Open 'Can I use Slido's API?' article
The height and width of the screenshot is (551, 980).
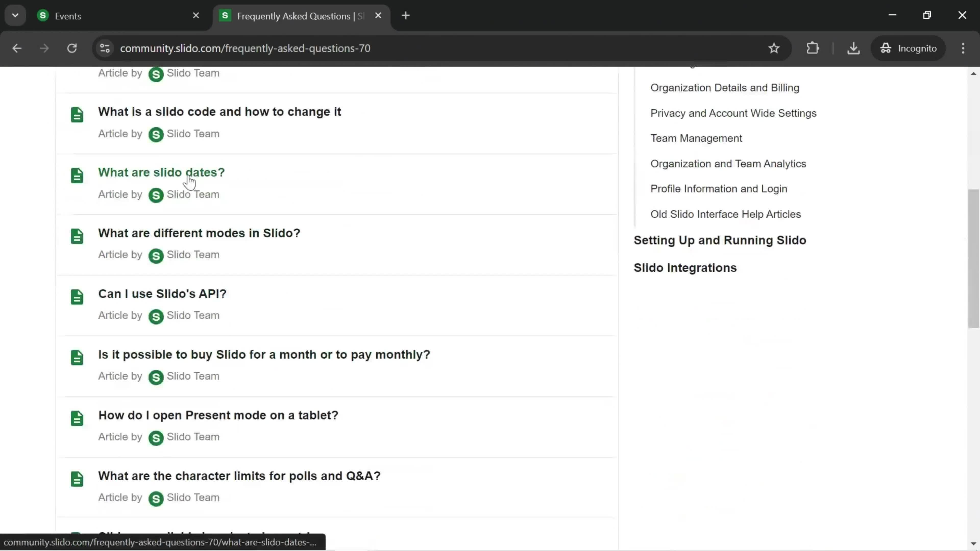pos(162,294)
